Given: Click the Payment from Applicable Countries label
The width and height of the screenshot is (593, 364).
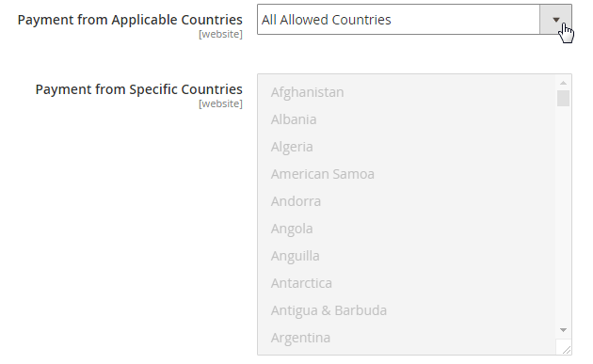Looking at the screenshot, I should point(130,20).
